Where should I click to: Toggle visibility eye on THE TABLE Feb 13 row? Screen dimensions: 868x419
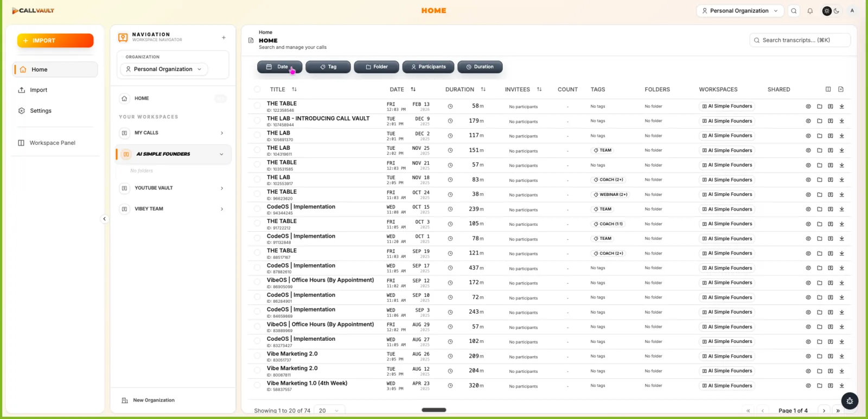(x=808, y=106)
